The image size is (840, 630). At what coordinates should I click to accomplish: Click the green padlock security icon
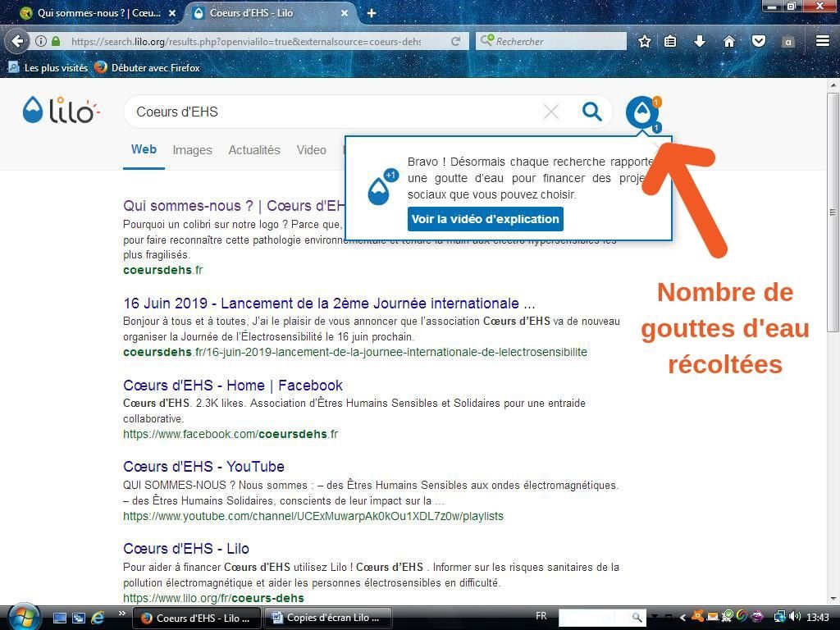tap(56, 41)
